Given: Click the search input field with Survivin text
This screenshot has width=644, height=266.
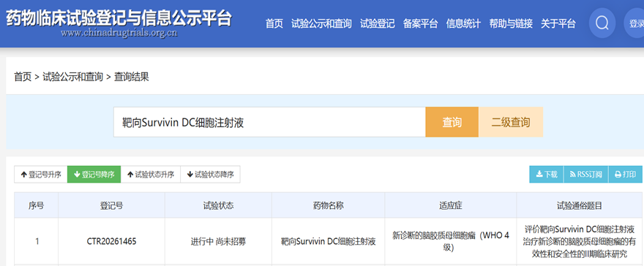Looking at the screenshot, I should pos(269,122).
